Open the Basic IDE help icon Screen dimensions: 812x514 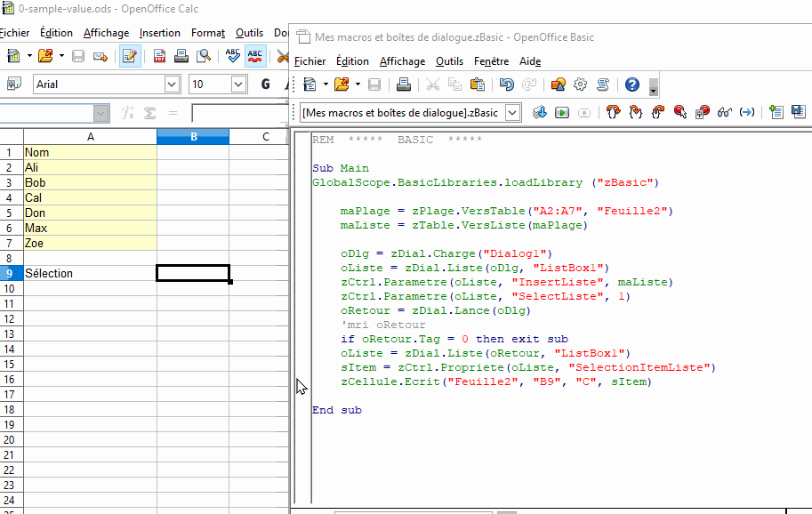tap(632, 84)
